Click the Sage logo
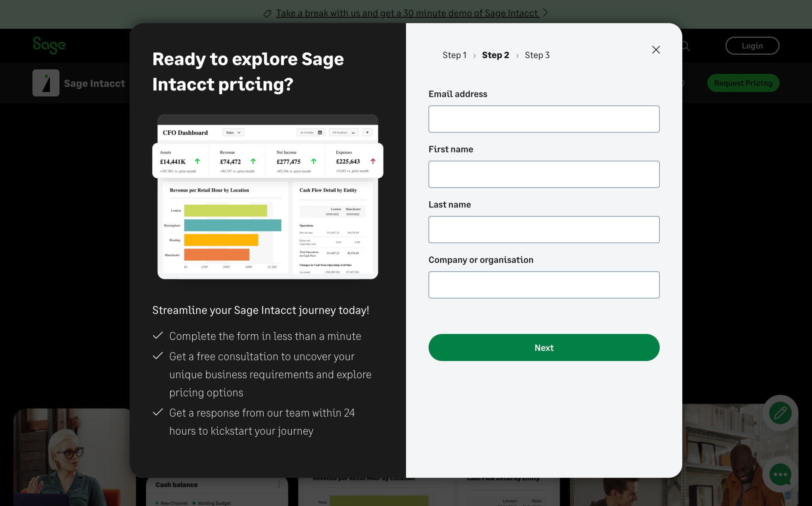The height and width of the screenshot is (506, 812). click(49, 45)
